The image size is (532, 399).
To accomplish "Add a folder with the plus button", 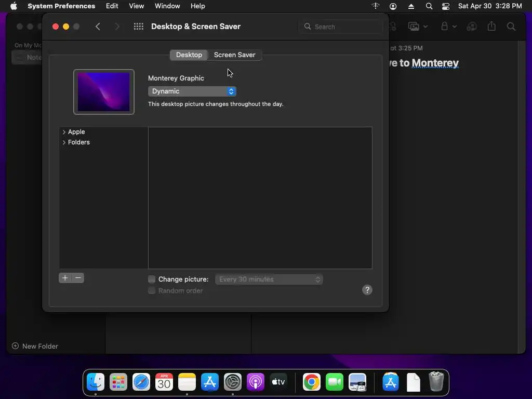I will coord(65,278).
